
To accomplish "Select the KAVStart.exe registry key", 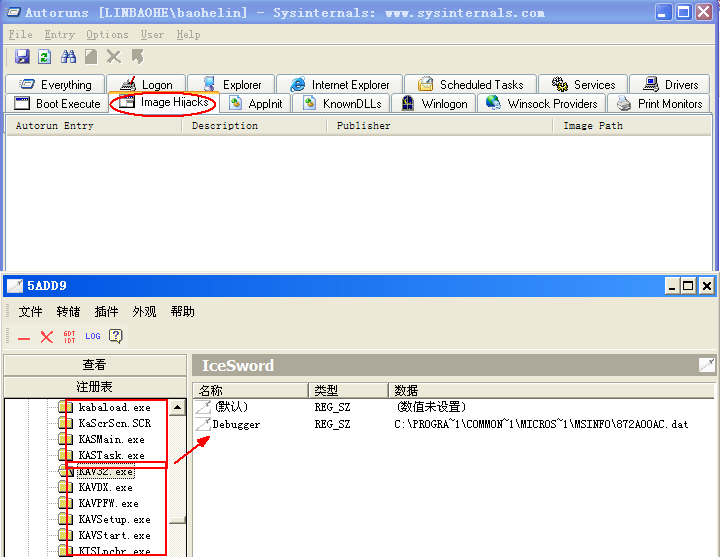I will point(114,535).
